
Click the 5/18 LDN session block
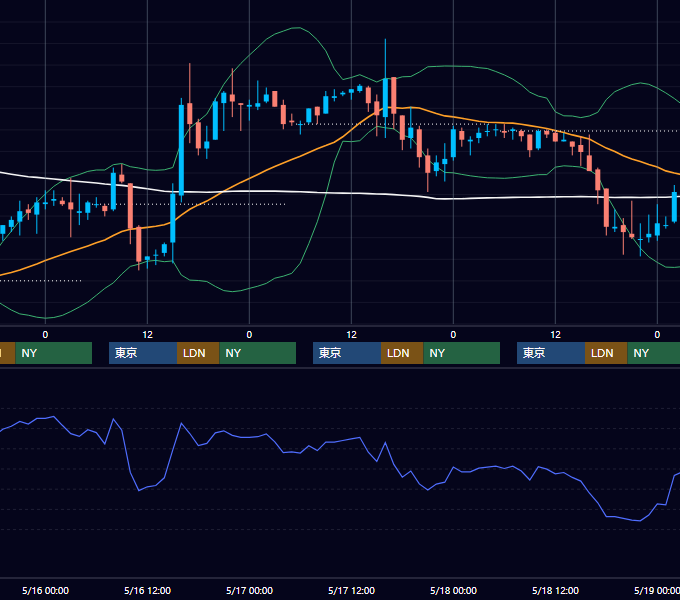click(606, 353)
